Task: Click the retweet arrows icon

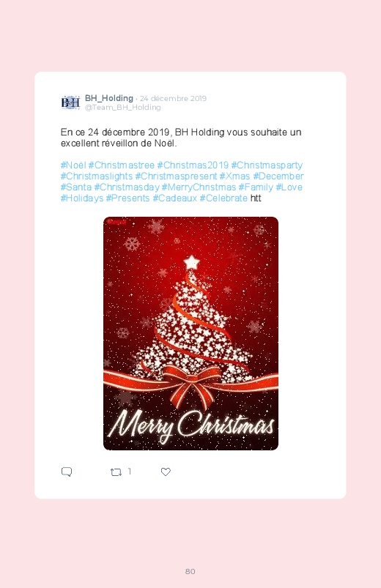Action: (x=116, y=472)
